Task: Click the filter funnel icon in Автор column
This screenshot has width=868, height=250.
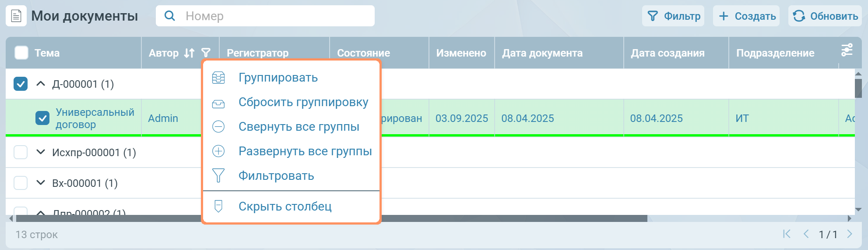Action: 206,53
